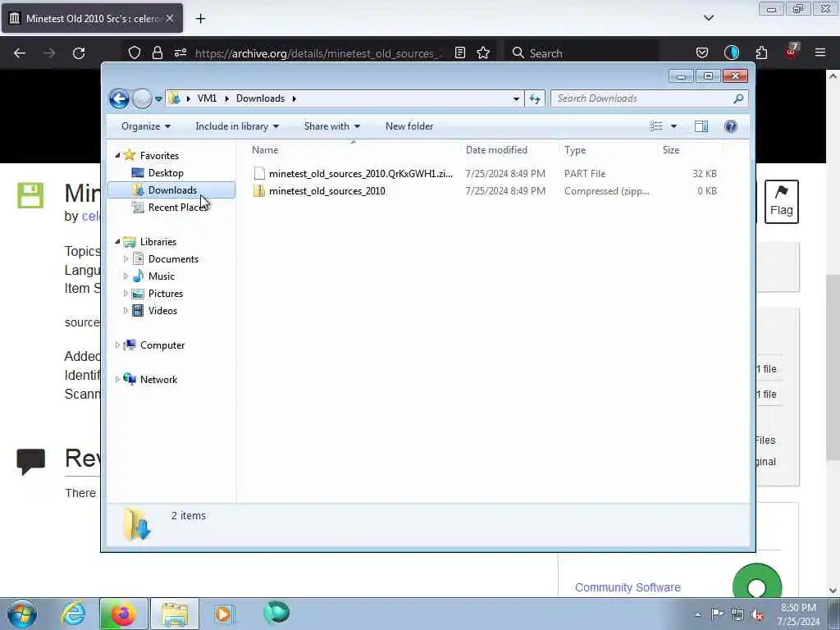
Task: Expand the Computer node
Action: (117, 345)
